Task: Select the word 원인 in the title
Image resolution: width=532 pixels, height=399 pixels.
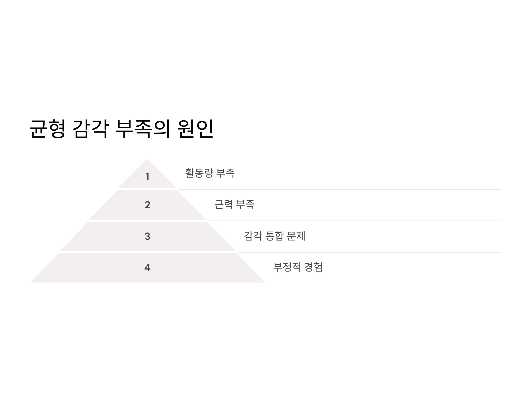Action: point(195,129)
